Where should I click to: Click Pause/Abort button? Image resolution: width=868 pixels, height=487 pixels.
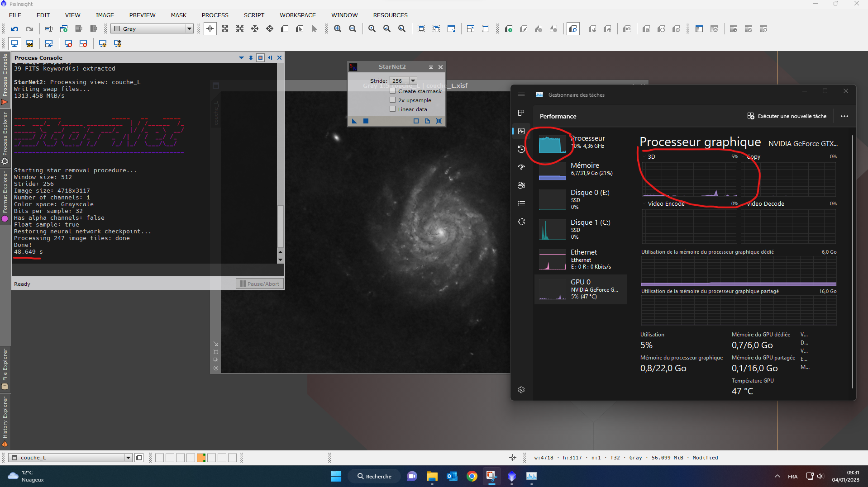tap(259, 284)
